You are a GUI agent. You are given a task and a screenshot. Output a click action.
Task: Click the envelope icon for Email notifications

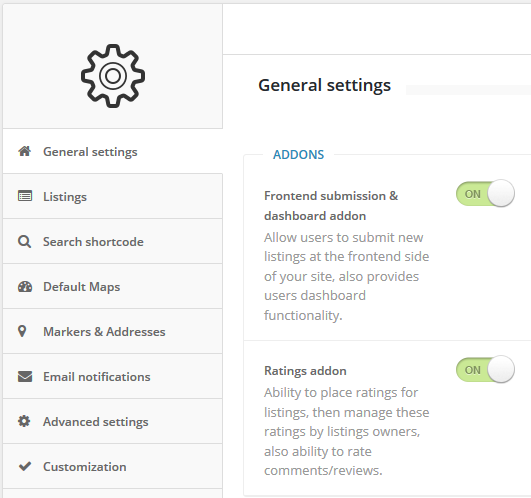[x=25, y=376]
